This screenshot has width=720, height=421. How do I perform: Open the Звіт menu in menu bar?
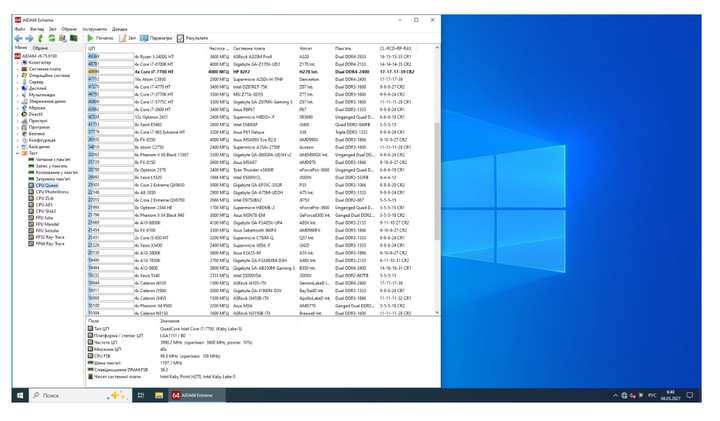(x=53, y=29)
